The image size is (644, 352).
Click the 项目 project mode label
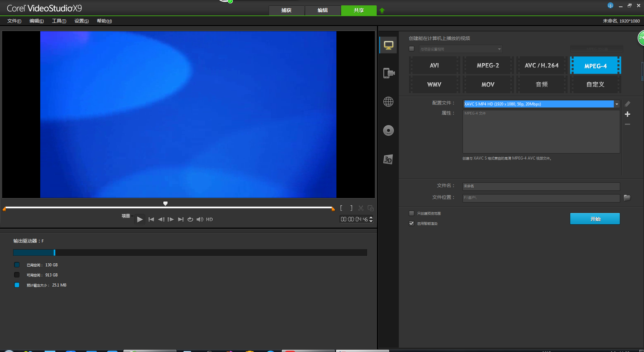pos(126,216)
